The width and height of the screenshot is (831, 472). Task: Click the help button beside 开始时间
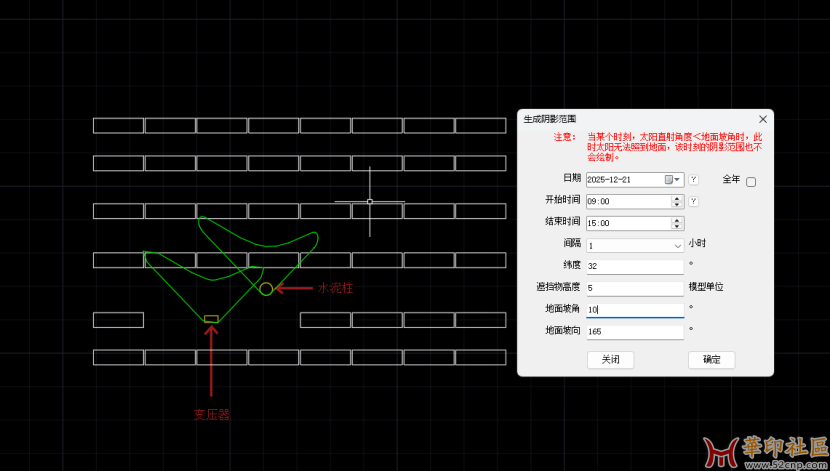[x=693, y=201]
